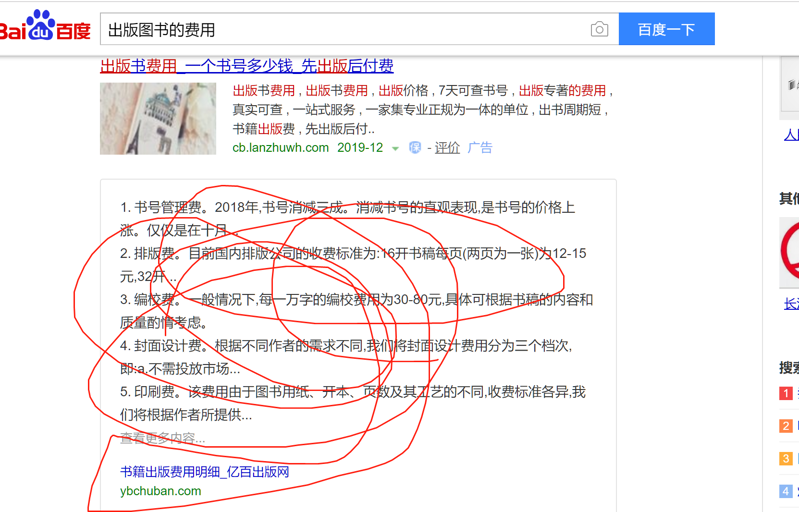Visit ybchuban.com URL
799x512 pixels.
[161, 491]
